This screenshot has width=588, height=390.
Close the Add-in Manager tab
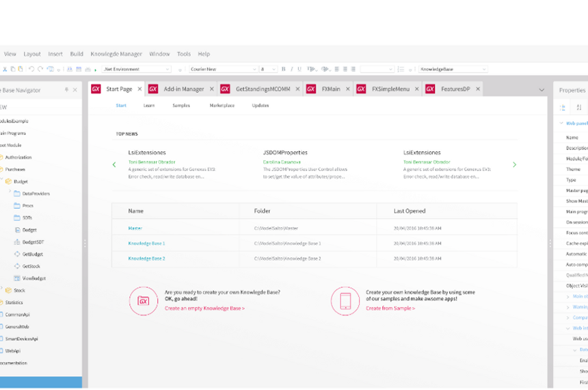[213, 89]
